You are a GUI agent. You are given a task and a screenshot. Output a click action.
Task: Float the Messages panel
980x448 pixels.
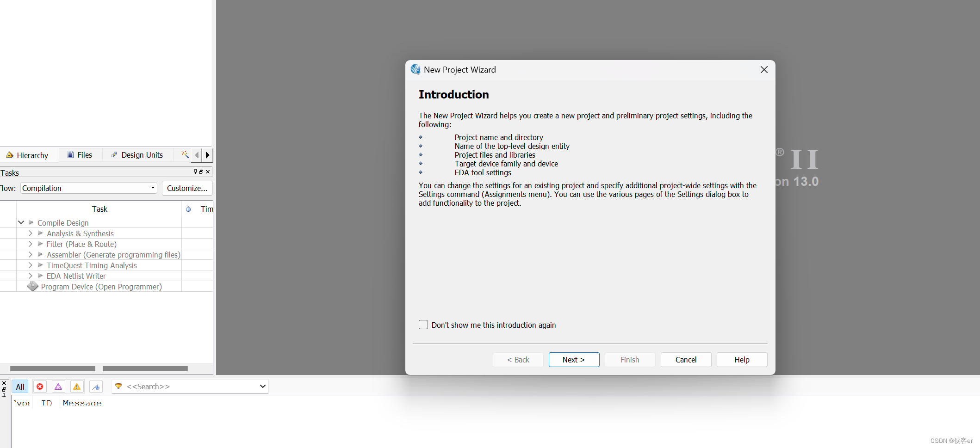4,389
